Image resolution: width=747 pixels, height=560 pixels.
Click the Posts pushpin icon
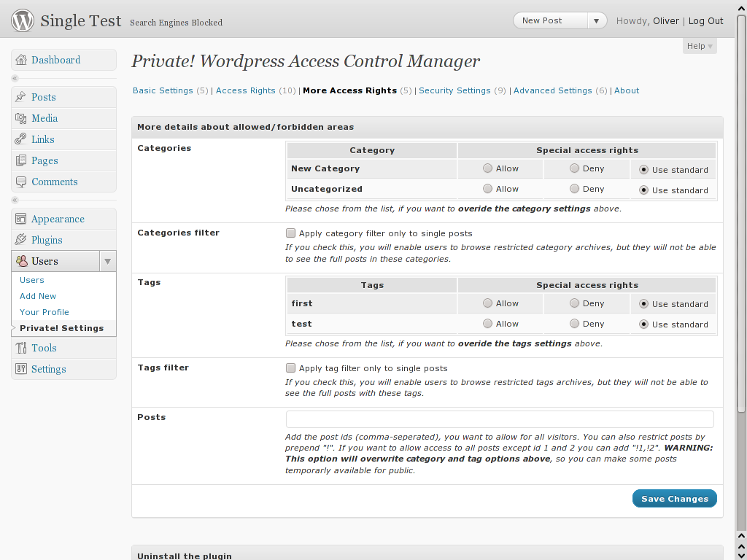(20, 97)
